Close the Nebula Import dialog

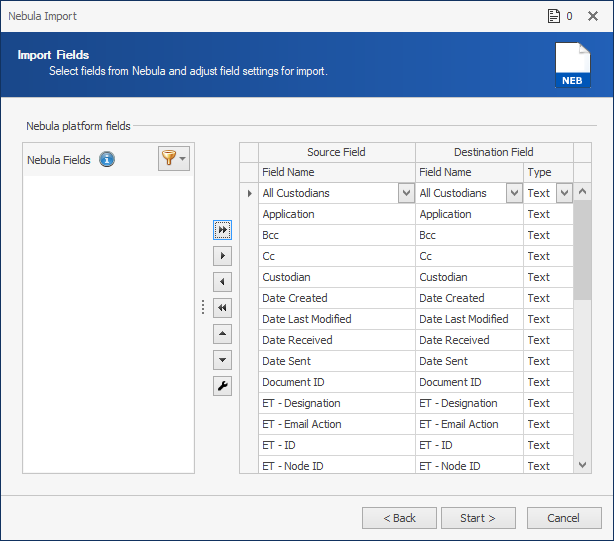(x=593, y=16)
